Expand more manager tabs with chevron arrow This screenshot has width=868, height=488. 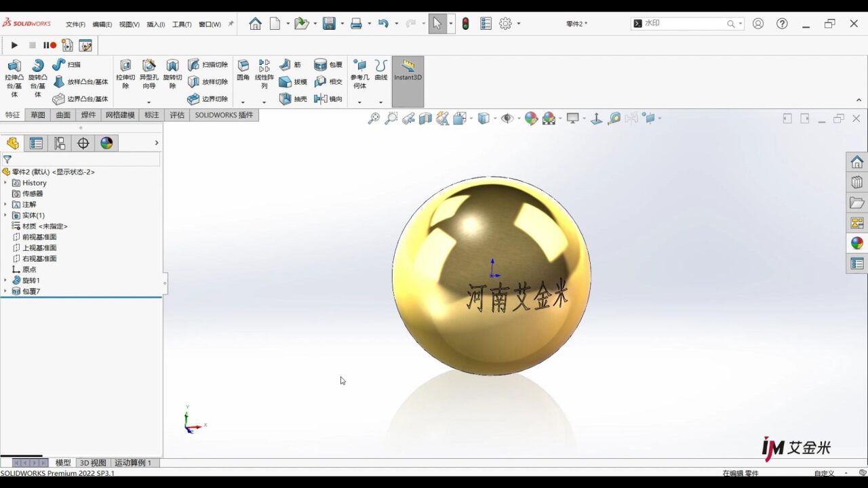click(x=157, y=143)
